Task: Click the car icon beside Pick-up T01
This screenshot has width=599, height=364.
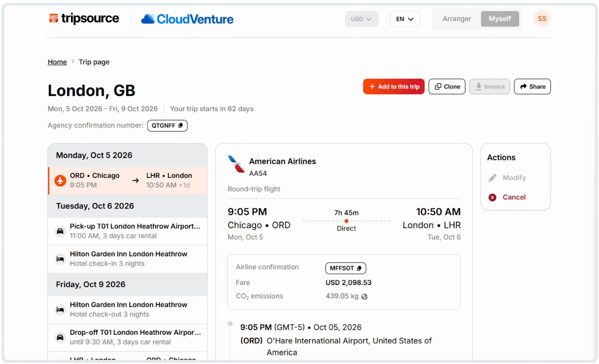Action: coord(60,231)
